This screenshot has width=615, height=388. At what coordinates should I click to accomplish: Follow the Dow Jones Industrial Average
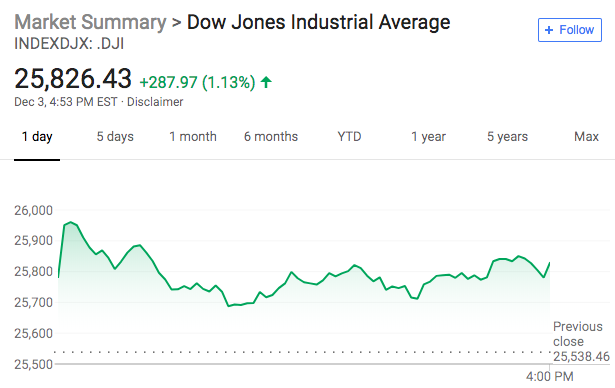point(570,30)
